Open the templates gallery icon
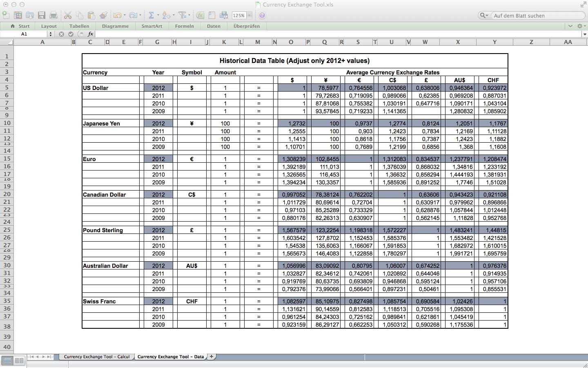The image size is (588, 368). coord(18,15)
